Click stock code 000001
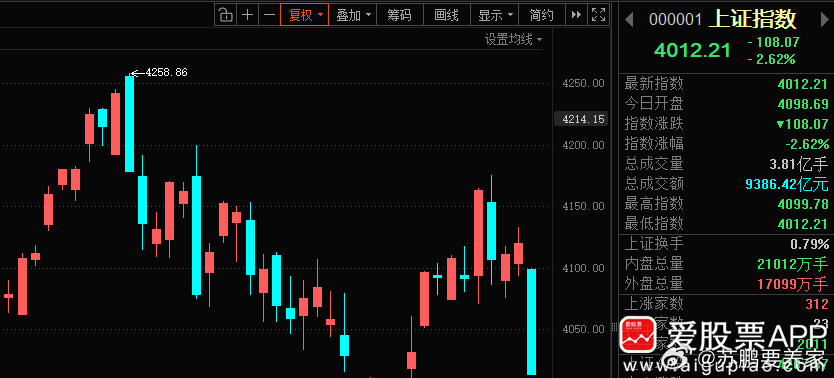This screenshot has height=378, width=834. point(675,20)
